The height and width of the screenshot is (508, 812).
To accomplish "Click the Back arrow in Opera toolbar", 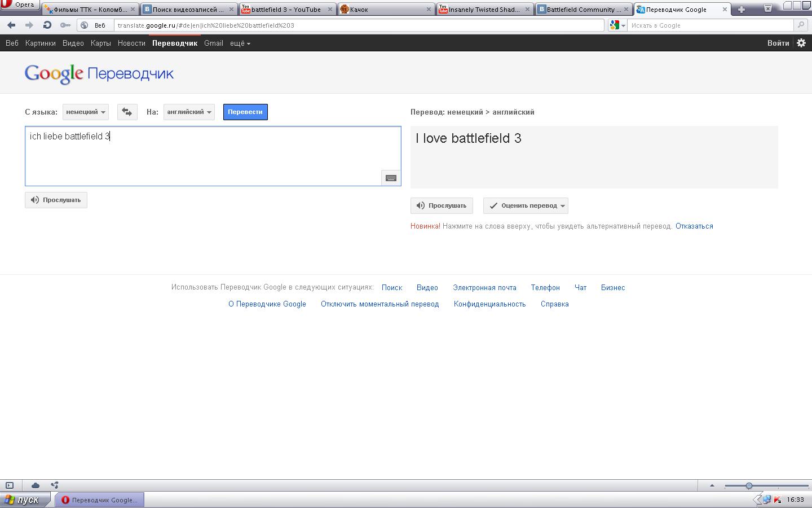I will 11,25.
